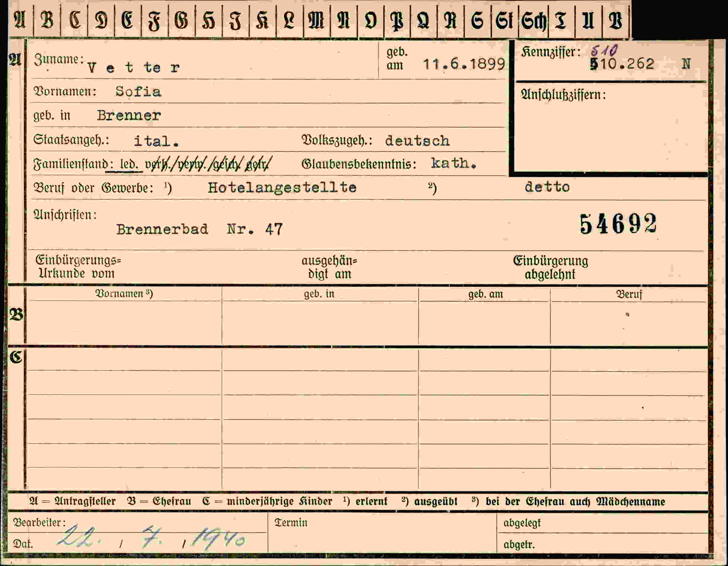The image size is (728, 566).
Task: Click the first name "Sofia"
Action: coord(138,91)
